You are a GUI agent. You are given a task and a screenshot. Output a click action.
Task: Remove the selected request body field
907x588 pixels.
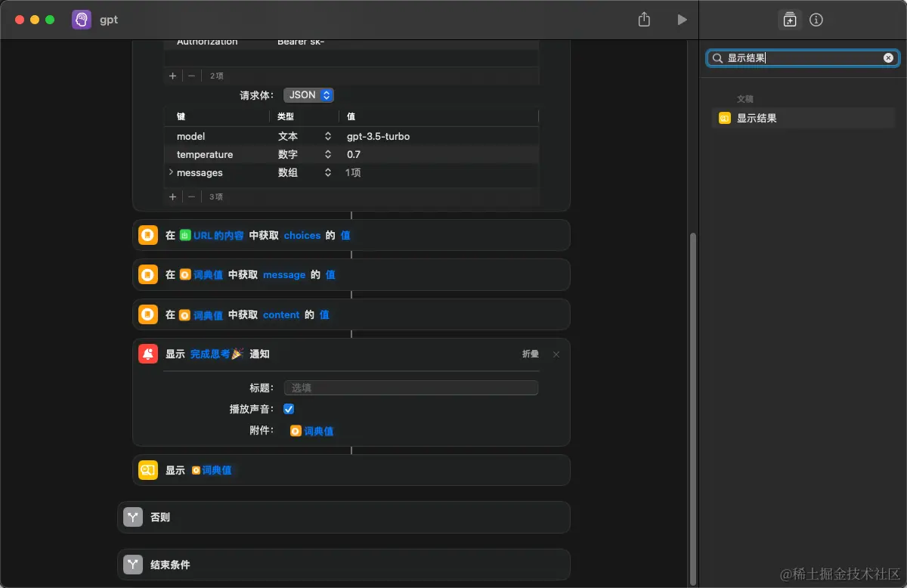click(192, 197)
